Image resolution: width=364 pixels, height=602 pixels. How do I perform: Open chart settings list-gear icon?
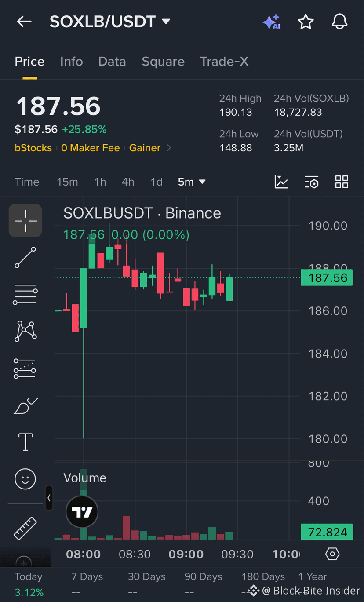click(x=311, y=182)
